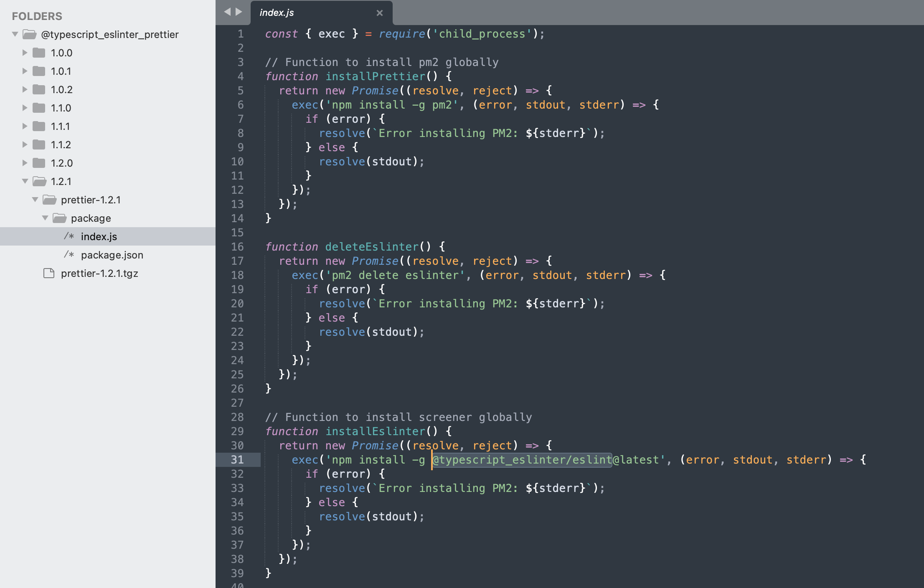Click the forward navigation arrow icon
924x588 pixels.
(x=238, y=12)
